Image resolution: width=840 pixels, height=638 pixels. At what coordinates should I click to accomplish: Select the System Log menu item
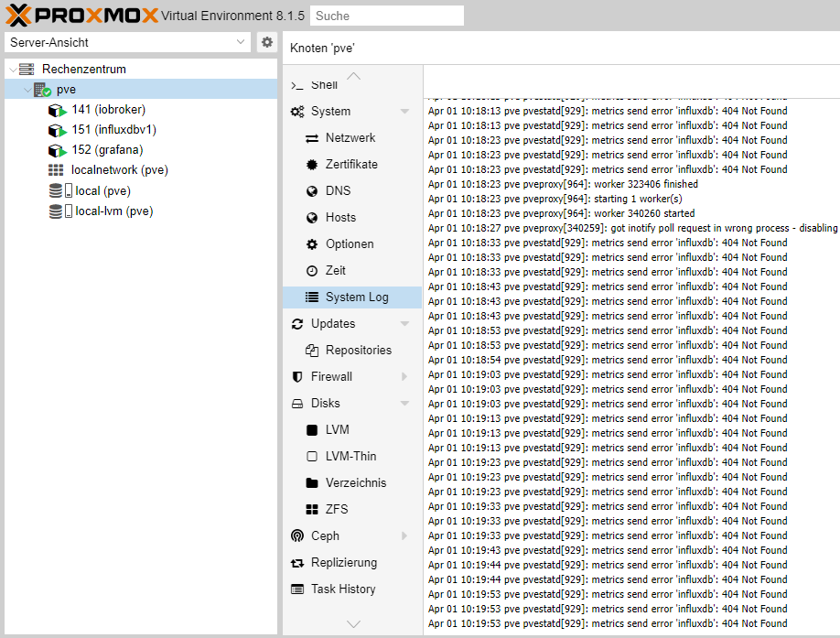pos(352,297)
